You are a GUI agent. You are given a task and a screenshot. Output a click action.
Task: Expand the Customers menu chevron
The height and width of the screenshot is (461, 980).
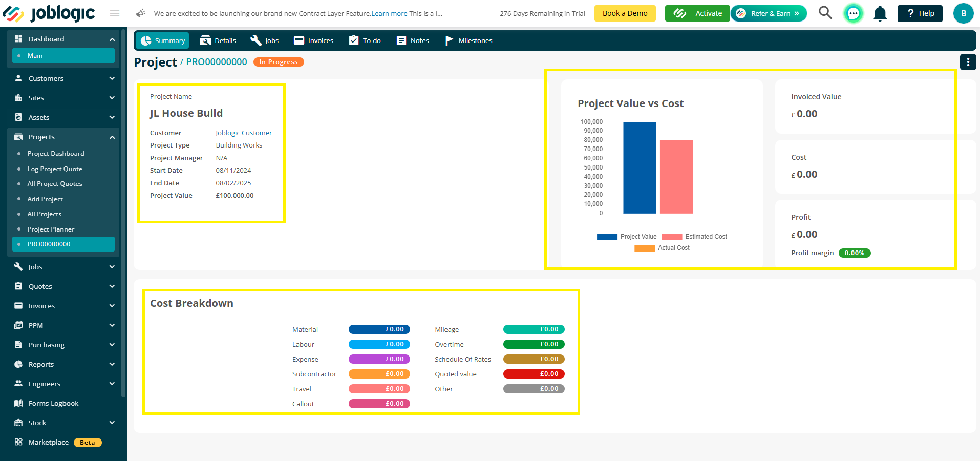tap(112, 78)
